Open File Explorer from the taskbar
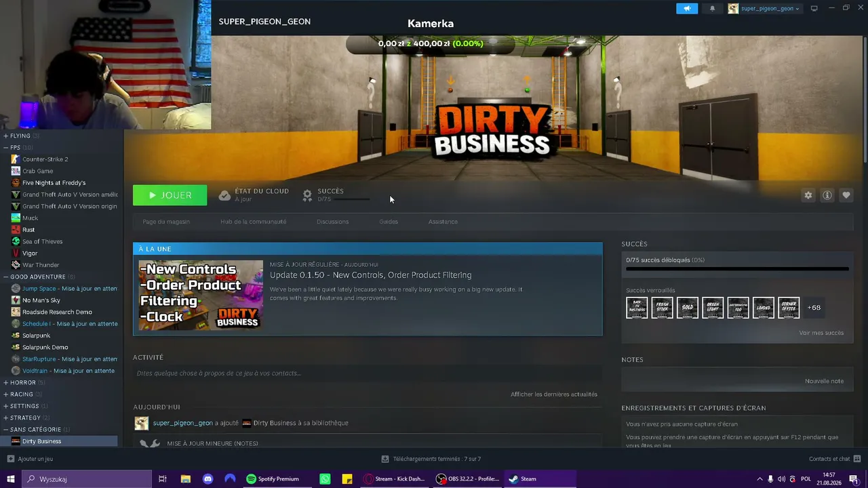The height and width of the screenshot is (488, 868). click(185, 479)
